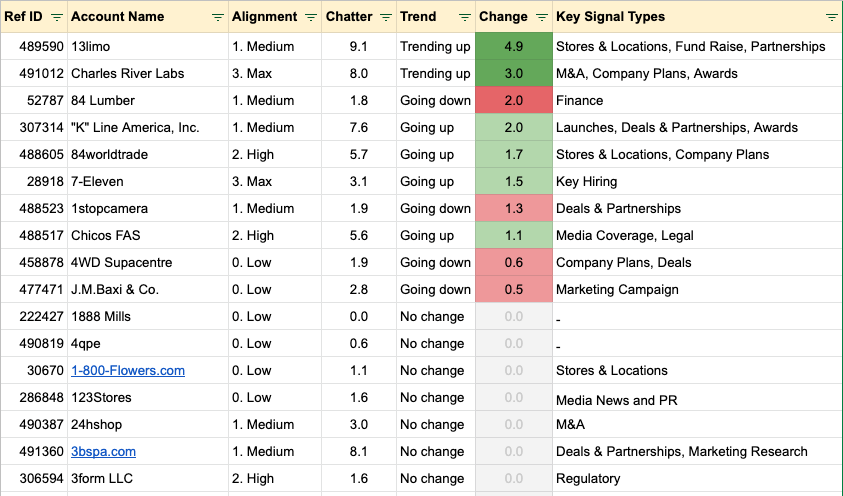Click the 3.0 change cell for Charles River Labs
Screen dimensions: 843x496
tap(514, 74)
